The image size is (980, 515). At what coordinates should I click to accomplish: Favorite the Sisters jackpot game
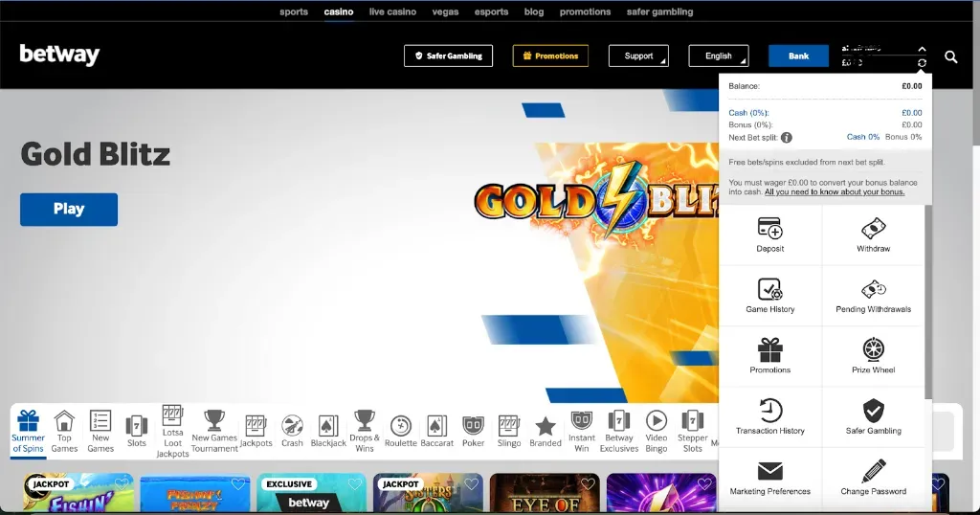pyautogui.click(x=471, y=483)
